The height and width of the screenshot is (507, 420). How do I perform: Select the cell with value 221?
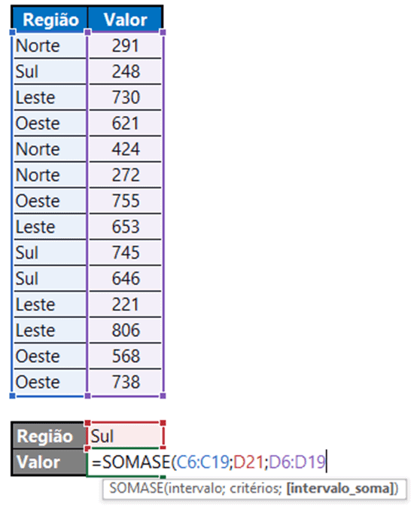click(x=126, y=304)
